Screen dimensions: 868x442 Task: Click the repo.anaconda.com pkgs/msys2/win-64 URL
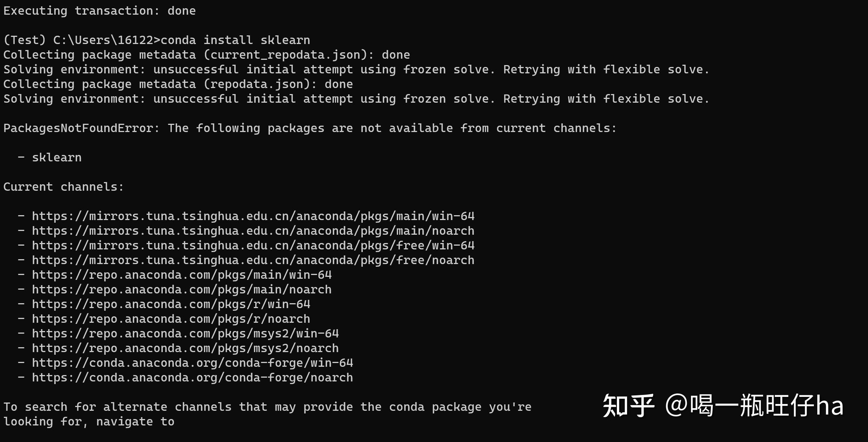pyautogui.click(x=185, y=334)
